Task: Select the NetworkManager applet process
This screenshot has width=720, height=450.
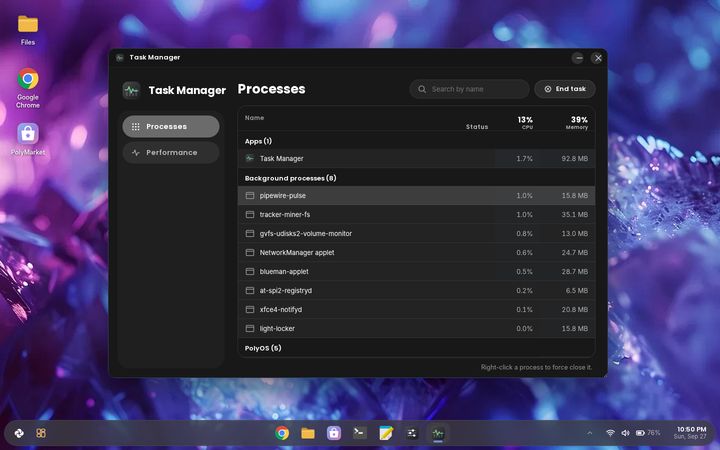Action: coord(416,253)
